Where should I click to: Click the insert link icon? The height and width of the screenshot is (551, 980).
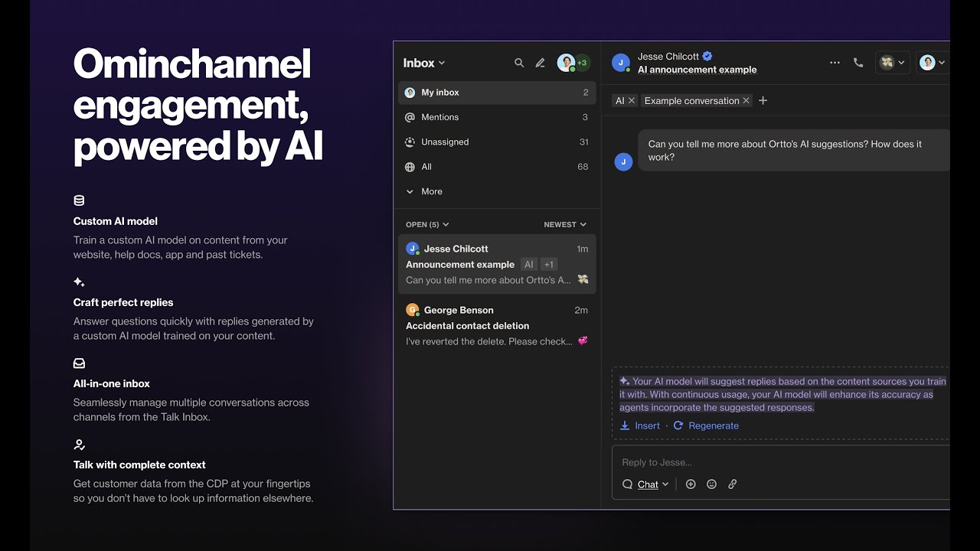tap(733, 484)
